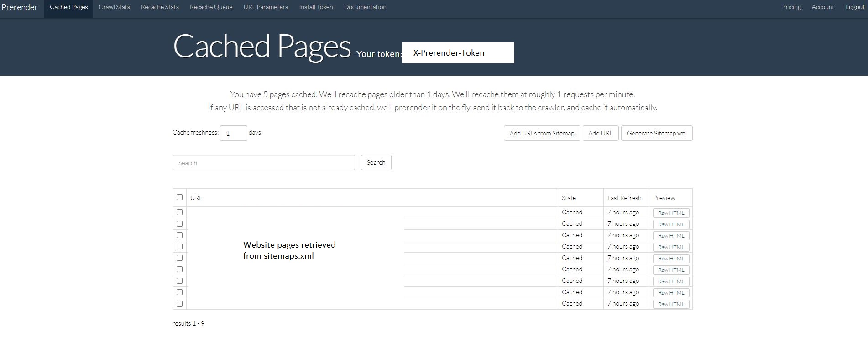The width and height of the screenshot is (868, 343).
Task: Click the Search button
Action: tap(376, 162)
